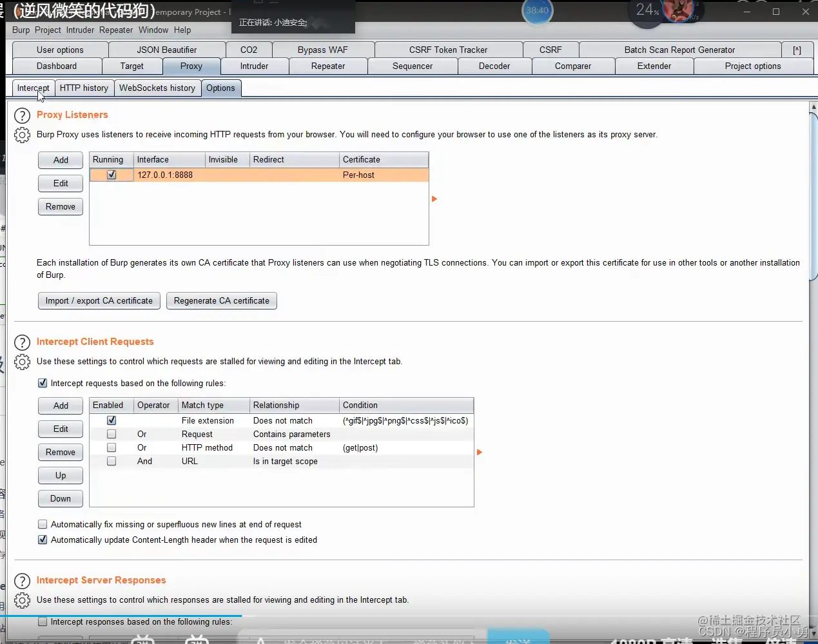
Task: Enable automatically fix missing new lines option
Action: click(43, 524)
